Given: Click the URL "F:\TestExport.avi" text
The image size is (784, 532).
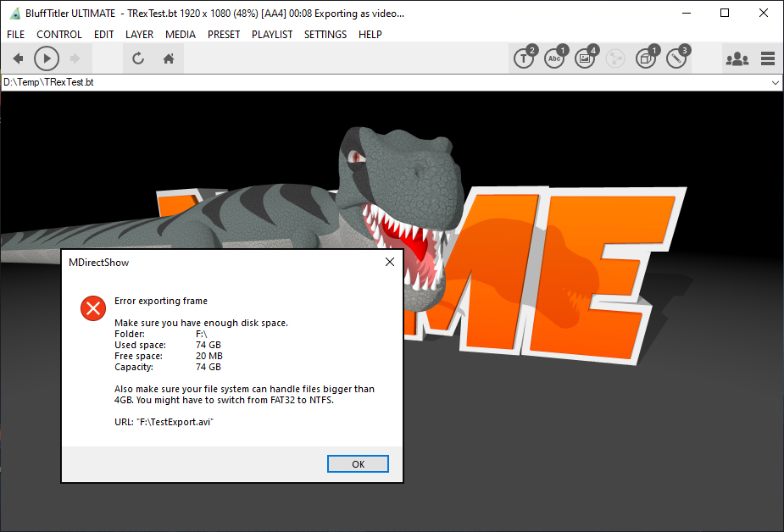Looking at the screenshot, I should tap(164, 422).
